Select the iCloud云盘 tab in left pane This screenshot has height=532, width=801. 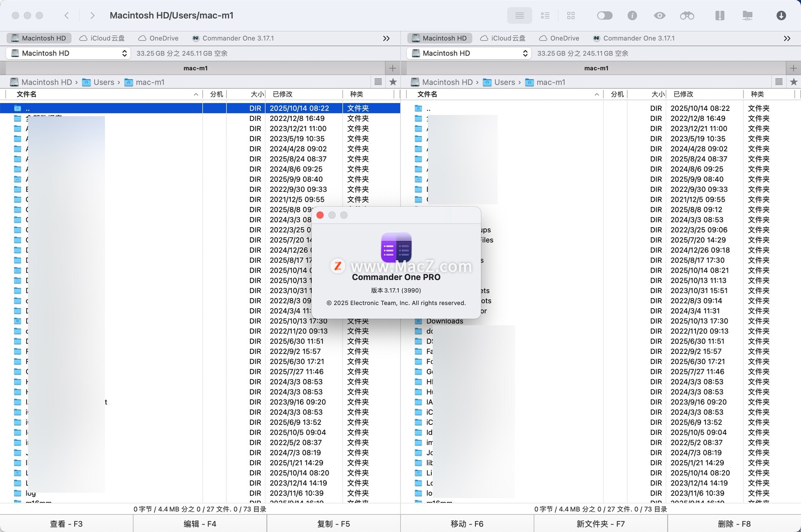point(102,38)
